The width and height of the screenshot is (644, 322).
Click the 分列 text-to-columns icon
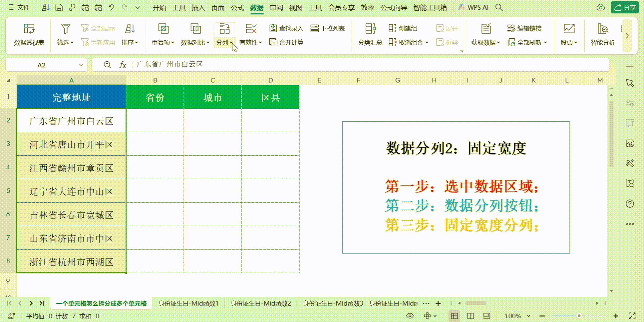click(x=225, y=29)
